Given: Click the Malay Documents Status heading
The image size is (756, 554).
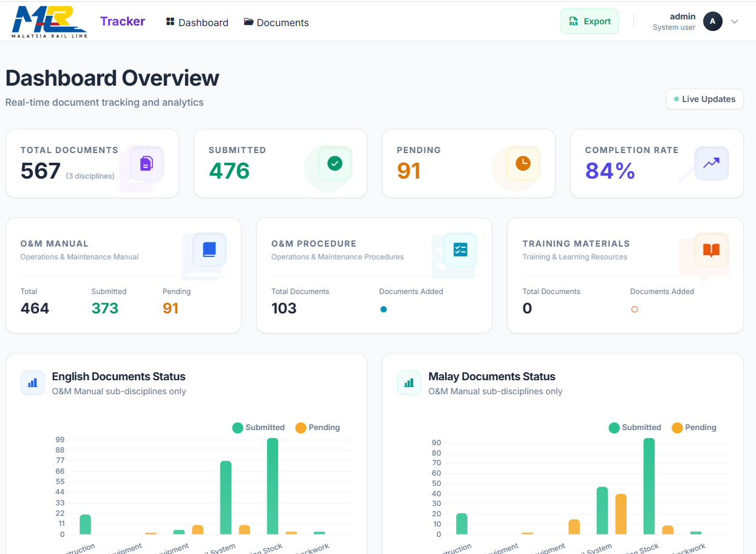Looking at the screenshot, I should pyautogui.click(x=492, y=377).
